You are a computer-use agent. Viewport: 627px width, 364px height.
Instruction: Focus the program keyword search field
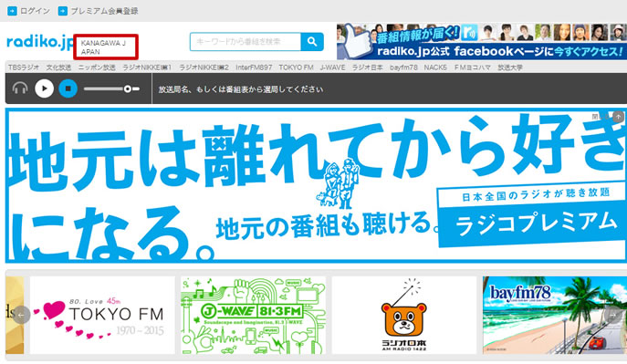click(246, 42)
